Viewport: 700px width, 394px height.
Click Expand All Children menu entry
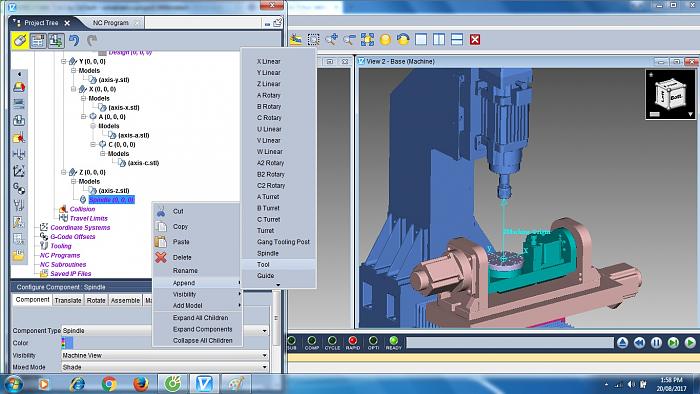(x=197, y=318)
